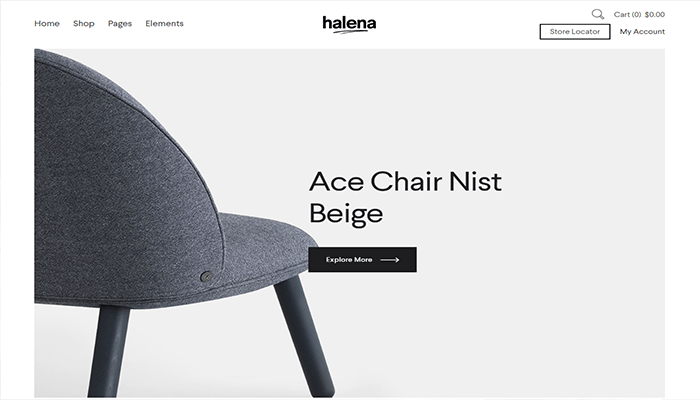Click the round badge on the chair seat
The width and height of the screenshot is (700, 400).
[x=206, y=276]
